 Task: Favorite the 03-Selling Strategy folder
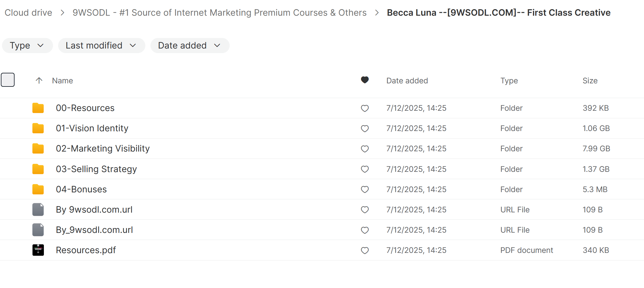click(365, 169)
